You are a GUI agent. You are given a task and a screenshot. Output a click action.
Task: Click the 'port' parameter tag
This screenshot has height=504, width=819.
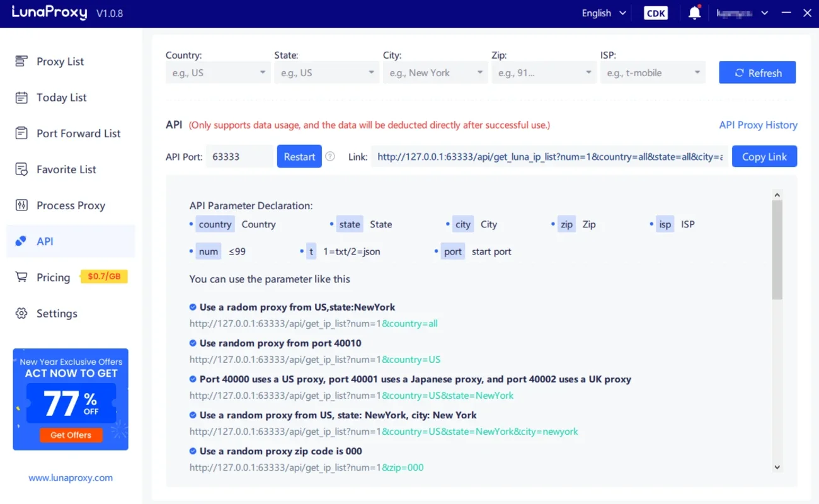point(453,251)
